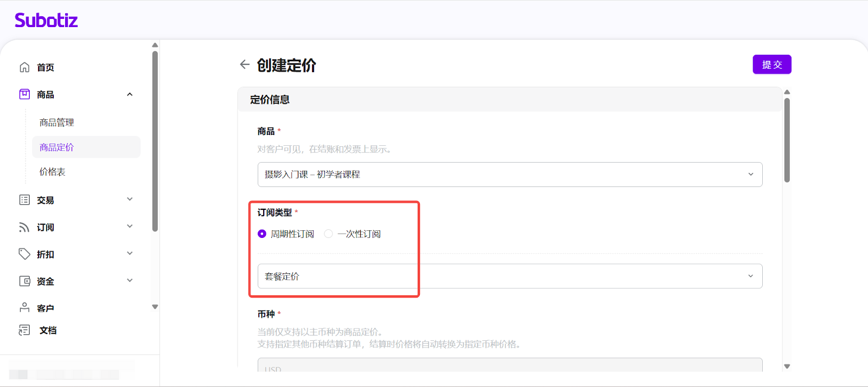Viewport: 868px width, 387px height.
Task: Go back using the arrow beside 创建定价
Action: click(x=245, y=64)
